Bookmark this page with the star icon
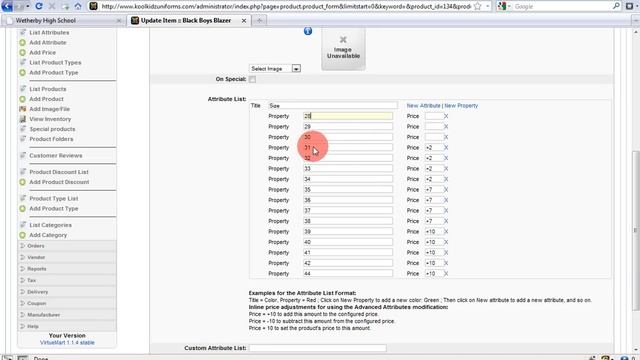 pos(478,6)
